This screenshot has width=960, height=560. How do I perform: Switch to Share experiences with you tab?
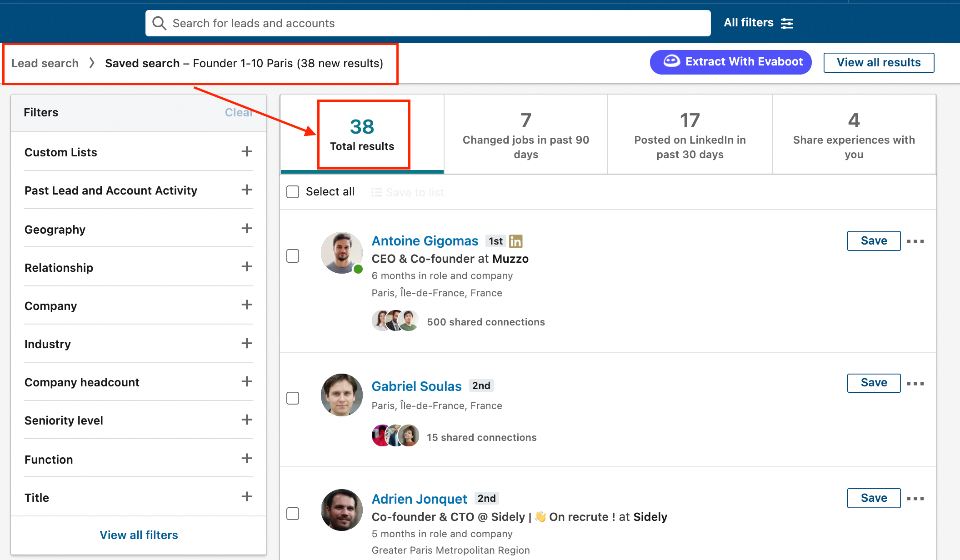pyautogui.click(x=854, y=134)
